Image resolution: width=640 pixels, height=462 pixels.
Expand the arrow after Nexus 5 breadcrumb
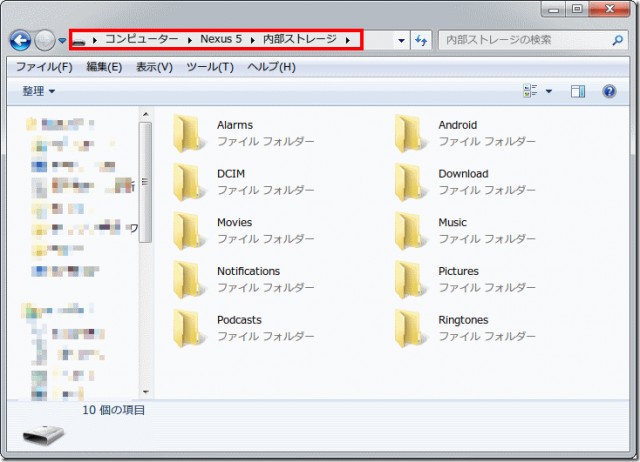click(253, 40)
